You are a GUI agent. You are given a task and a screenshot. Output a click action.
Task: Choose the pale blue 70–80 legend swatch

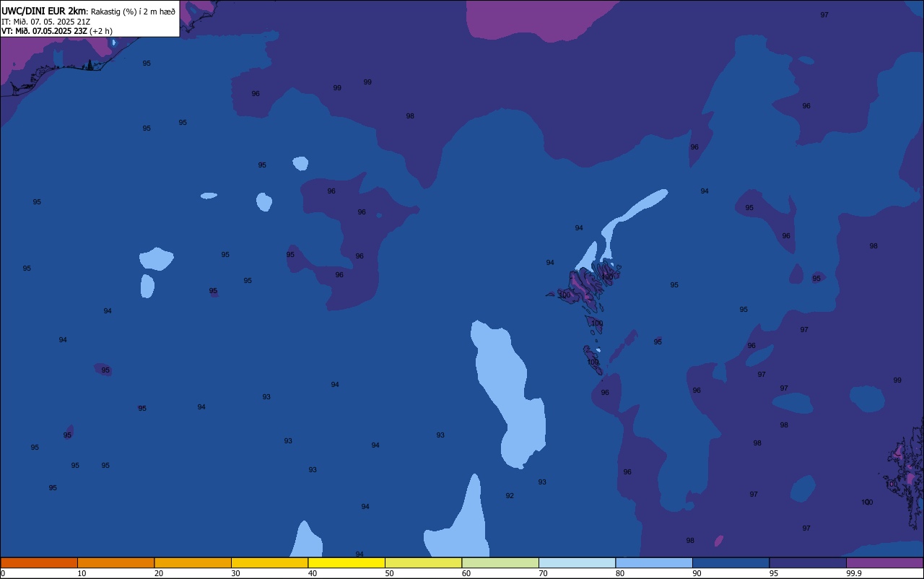point(577,562)
